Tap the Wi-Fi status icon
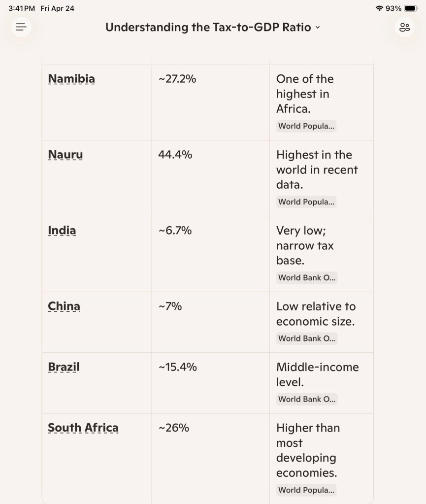 point(379,8)
